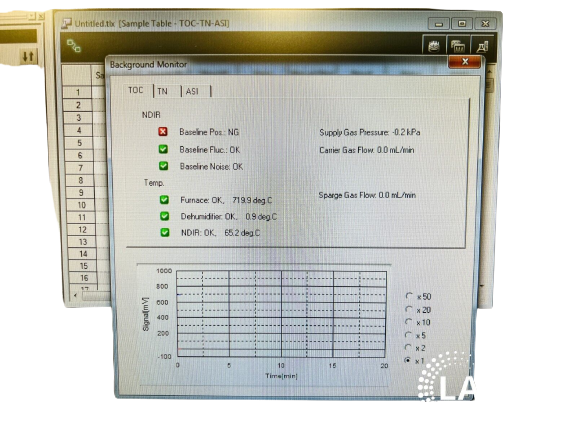Minimize the Sample Table window

(x=439, y=24)
